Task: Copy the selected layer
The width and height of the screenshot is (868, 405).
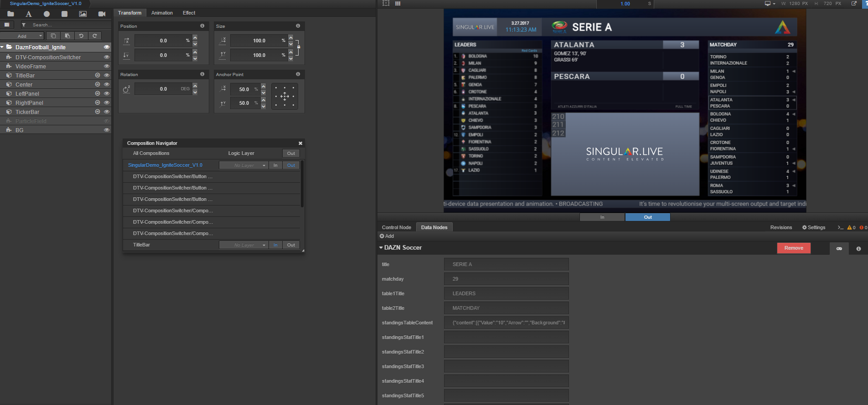Action: pos(53,36)
